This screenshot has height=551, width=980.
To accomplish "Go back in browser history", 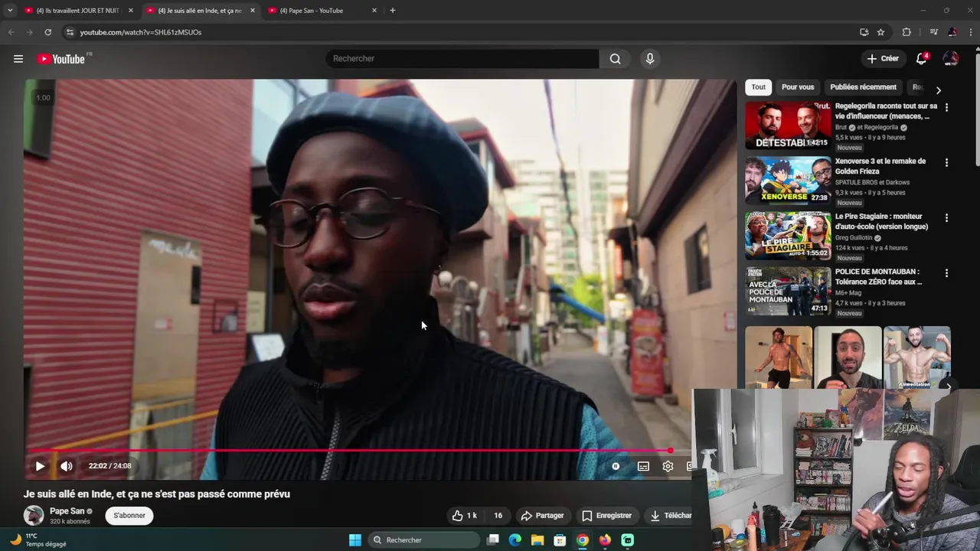I will click(11, 32).
